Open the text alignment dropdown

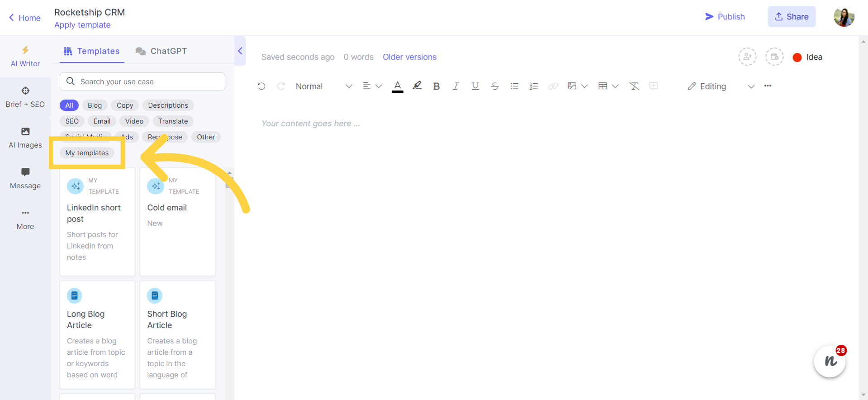372,86
